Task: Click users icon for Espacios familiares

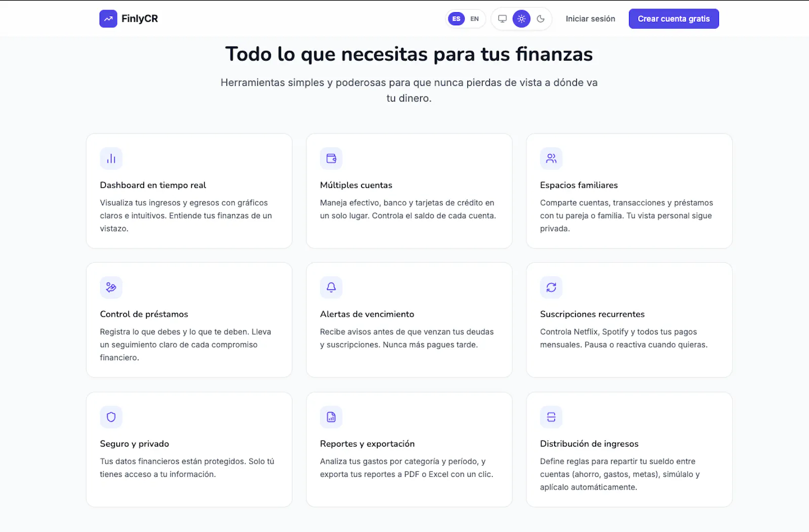Action: tap(551, 159)
